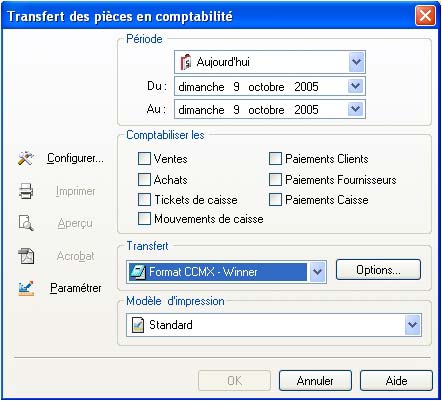Image resolution: width=442 pixels, height=401 pixels.
Task: Open the Au date picker arrow
Action: (x=355, y=109)
